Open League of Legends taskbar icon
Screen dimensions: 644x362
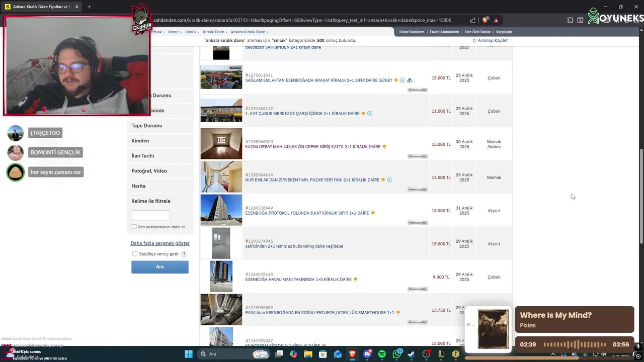tap(441, 354)
